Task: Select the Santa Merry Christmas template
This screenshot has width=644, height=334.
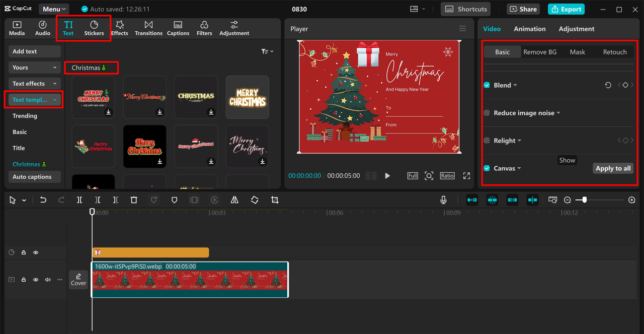Action: [93, 146]
